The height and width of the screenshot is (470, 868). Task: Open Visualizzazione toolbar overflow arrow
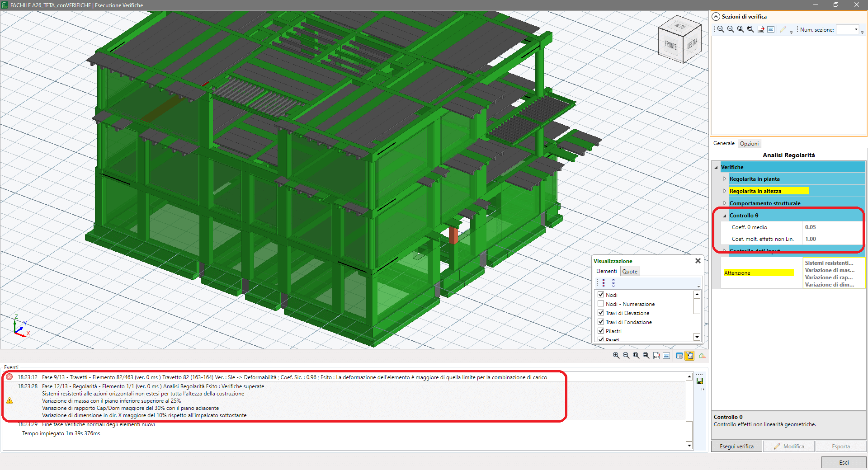point(698,285)
